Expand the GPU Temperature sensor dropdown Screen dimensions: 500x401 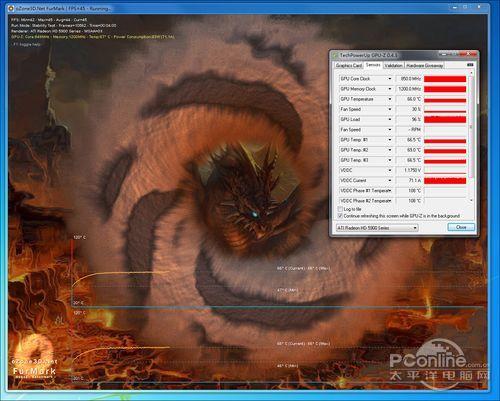coord(389,99)
